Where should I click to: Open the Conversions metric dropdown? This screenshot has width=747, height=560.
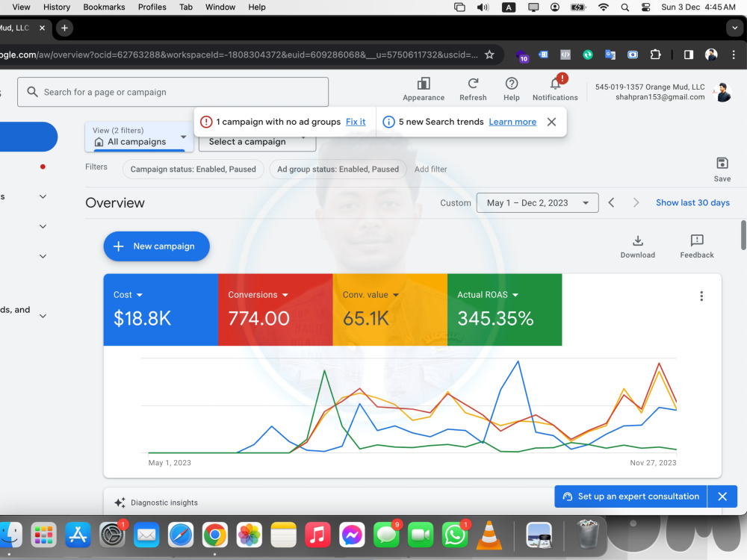(258, 295)
